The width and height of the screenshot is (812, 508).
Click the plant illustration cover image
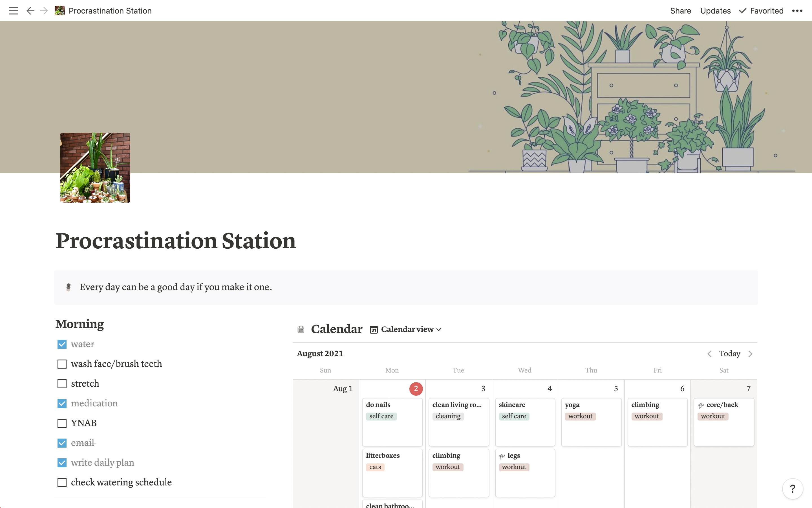click(406, 97)
